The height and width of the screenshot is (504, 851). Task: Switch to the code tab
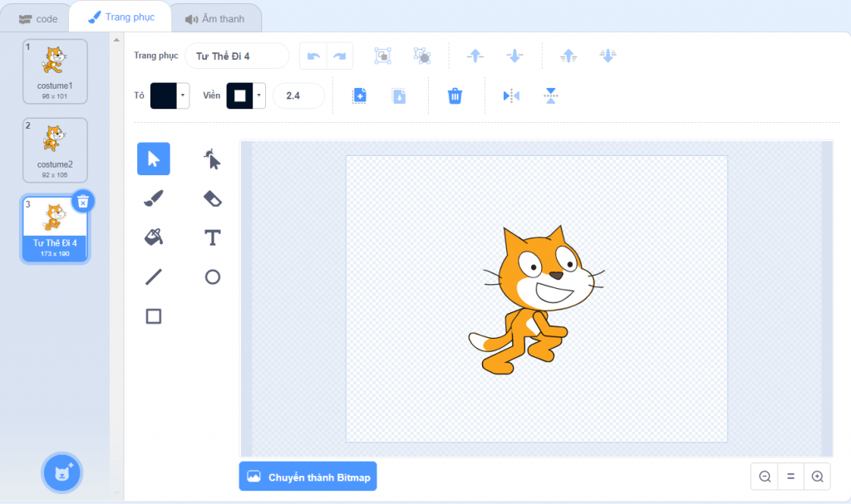(x=38, y=19)
